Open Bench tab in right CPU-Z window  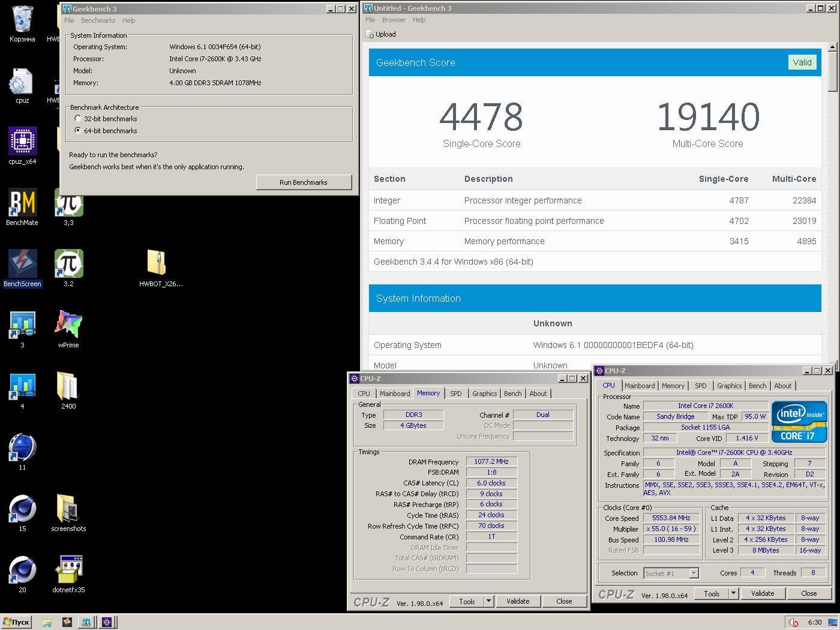coord(757,386)
